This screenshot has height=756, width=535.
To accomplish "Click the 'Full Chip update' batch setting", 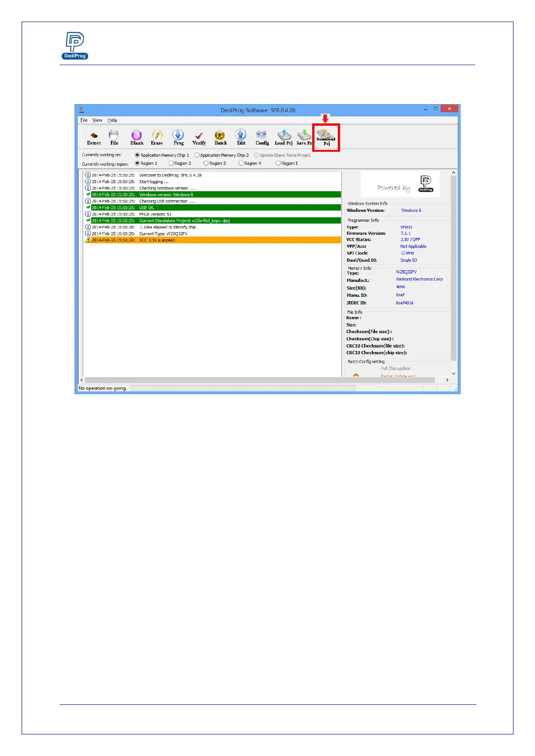I will [395, 369].
